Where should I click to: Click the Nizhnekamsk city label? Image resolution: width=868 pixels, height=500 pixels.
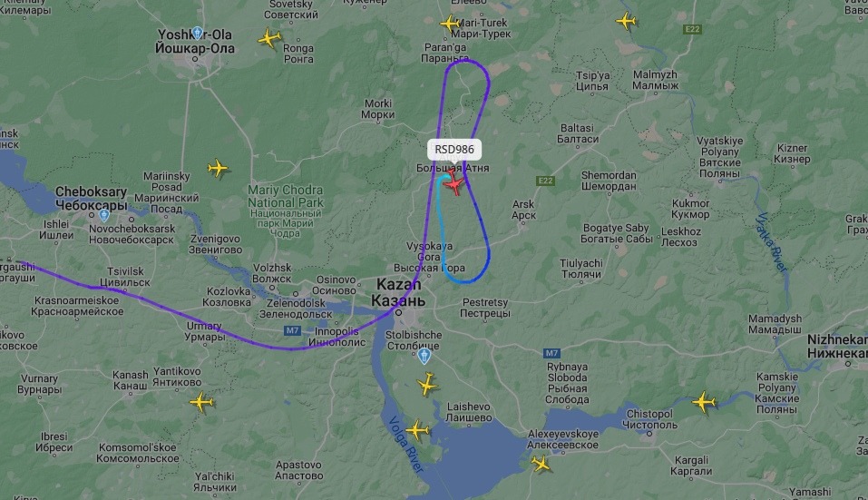tap(837, 346)
